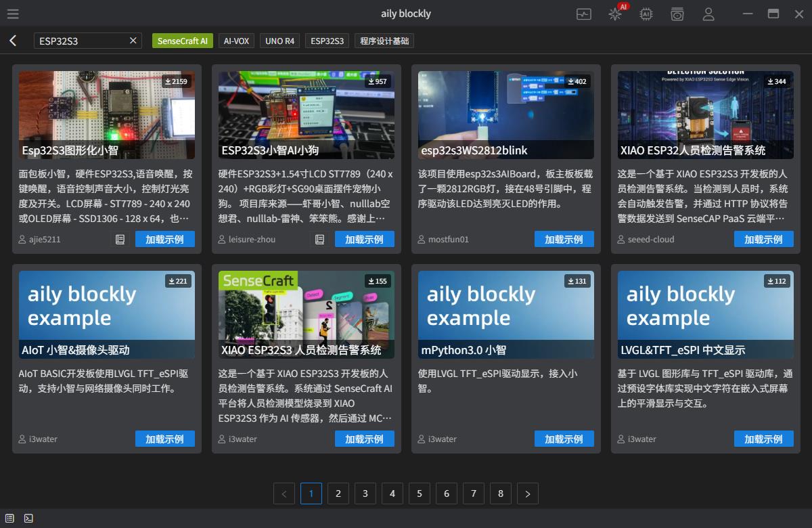Go to page 3
Image resolution: width=812 pixels, height=528 pixels.
[365, 493]
